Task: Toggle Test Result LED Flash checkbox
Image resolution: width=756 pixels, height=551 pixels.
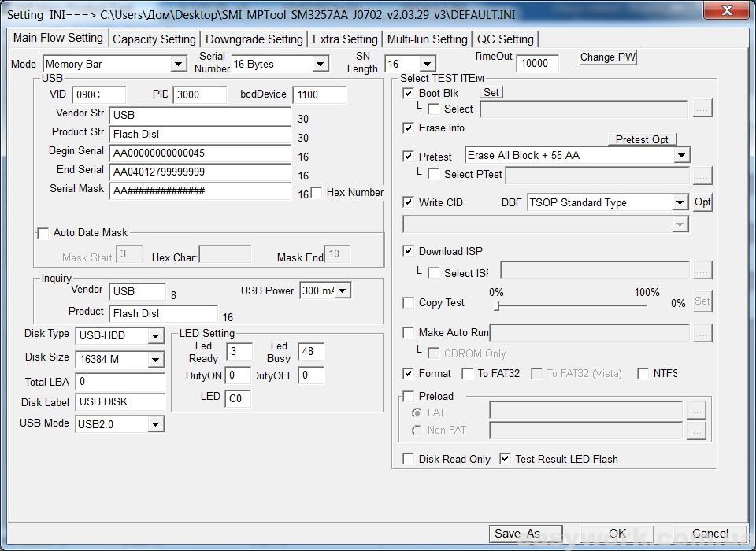Action: (x=505, y=459)
